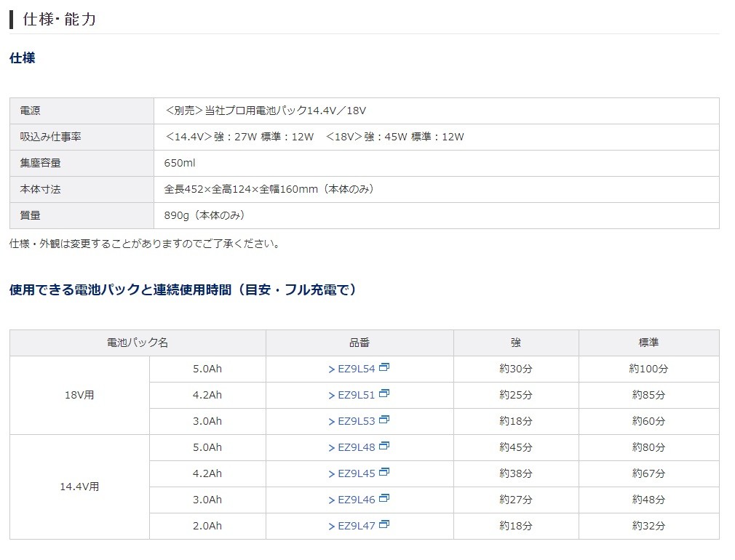Image resolution: width=735 pixels, height=560 pixels.
Task: Click the 強 column header
Action: coord(516,343)
